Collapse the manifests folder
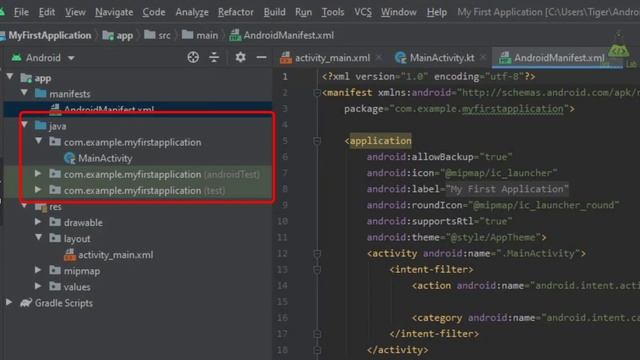This screenshot has height=360, width=640. point(24,93)
